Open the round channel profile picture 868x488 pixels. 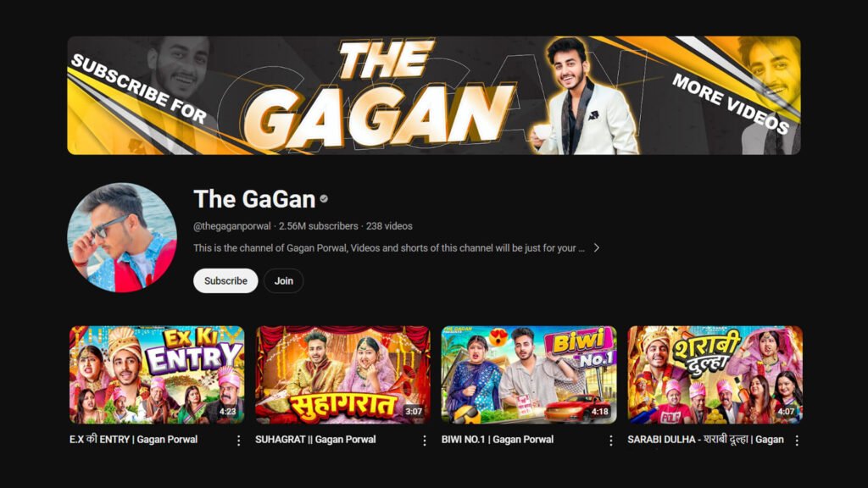tap(122, 237)
